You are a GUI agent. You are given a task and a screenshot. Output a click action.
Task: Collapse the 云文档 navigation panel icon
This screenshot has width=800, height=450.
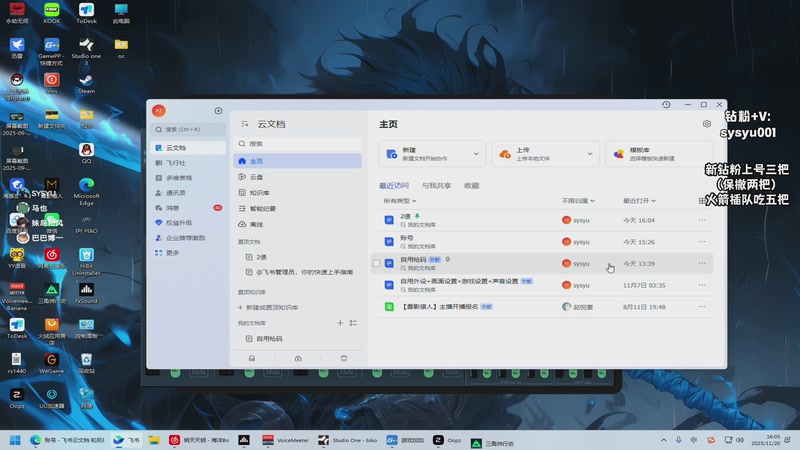[x=244, y=124]
